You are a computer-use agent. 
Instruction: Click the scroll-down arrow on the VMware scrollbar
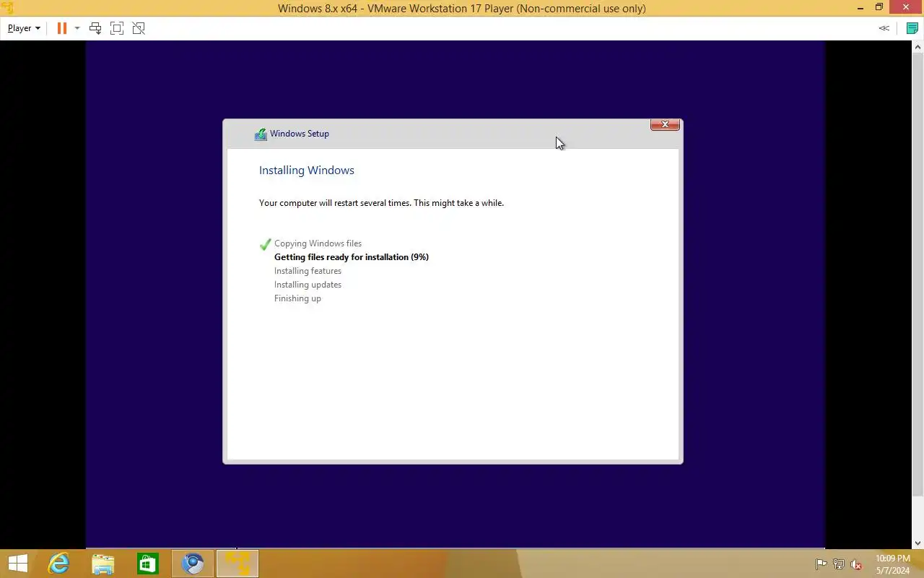click(x=918, y=543)
